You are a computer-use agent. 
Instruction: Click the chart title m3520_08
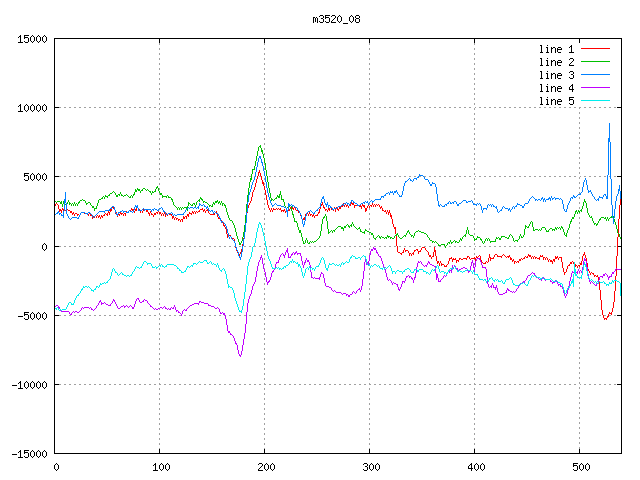pos(335,20)
